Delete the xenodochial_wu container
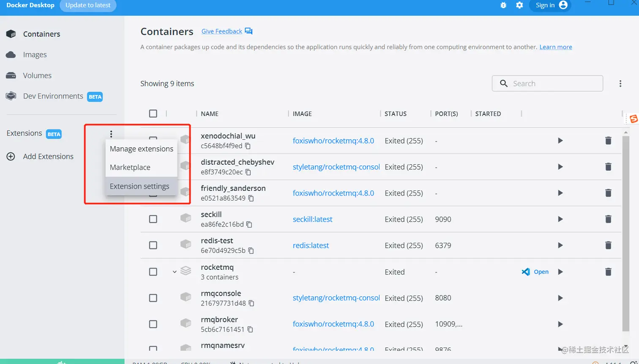This screenshot has height=364, width=639. 608,141
